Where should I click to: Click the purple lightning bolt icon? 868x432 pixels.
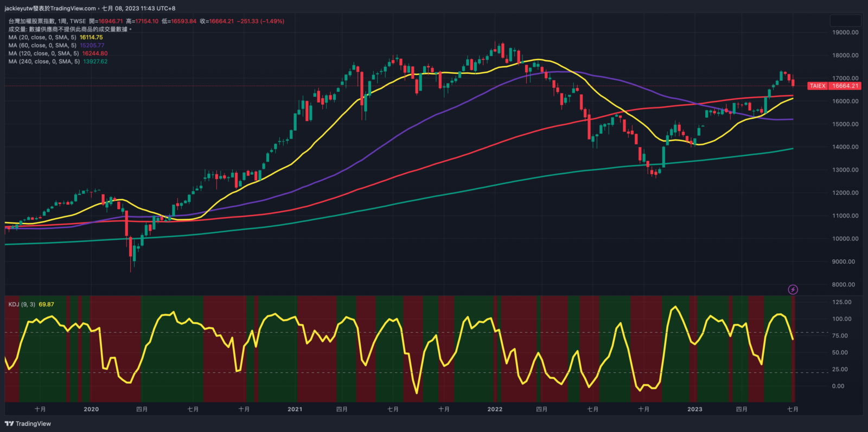pos(793,290)
